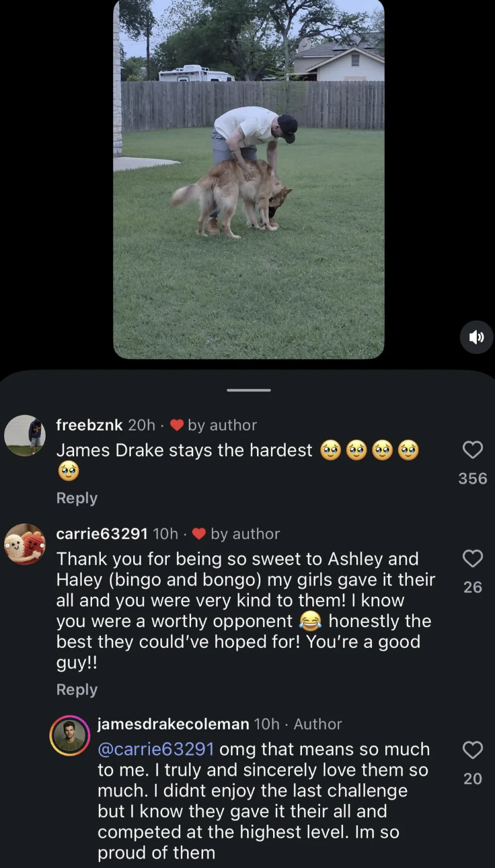This screenshot has width=495, height=868.
Task: Tap the red heart by author badge on carrie63291
Action: pos(199,534)
